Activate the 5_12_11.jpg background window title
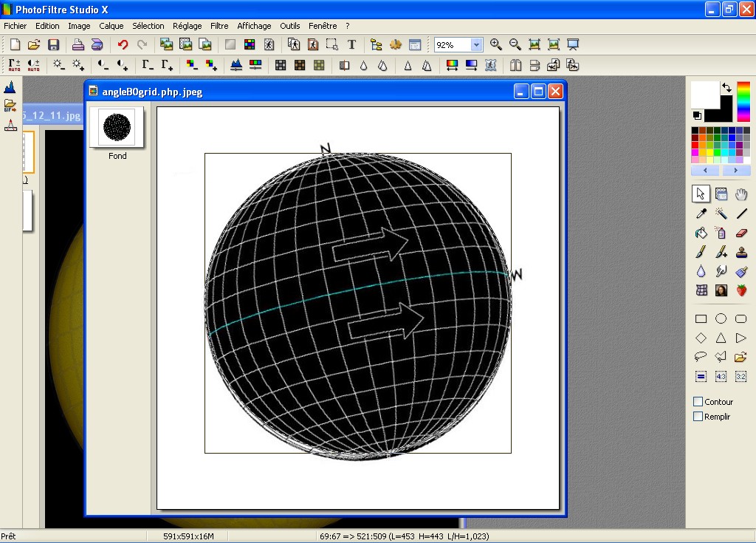This screenshot has height=543, width=756. tap(52, 116)
